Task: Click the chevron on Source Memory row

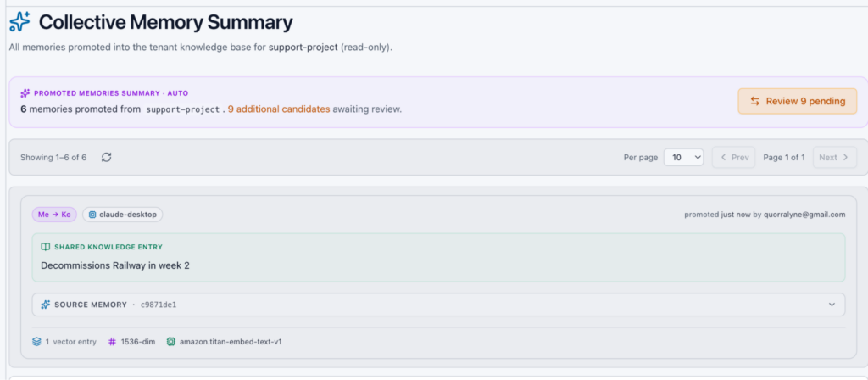Action: [832, 305]
